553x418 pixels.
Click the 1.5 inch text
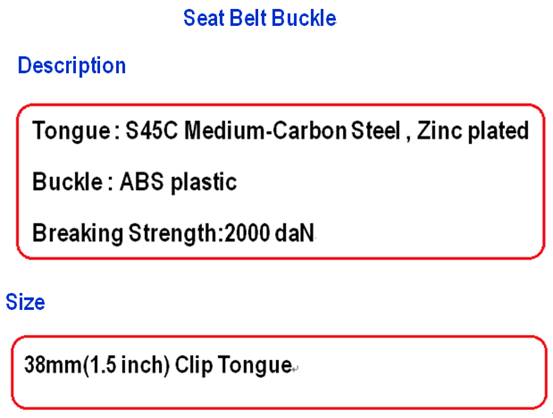127,365
